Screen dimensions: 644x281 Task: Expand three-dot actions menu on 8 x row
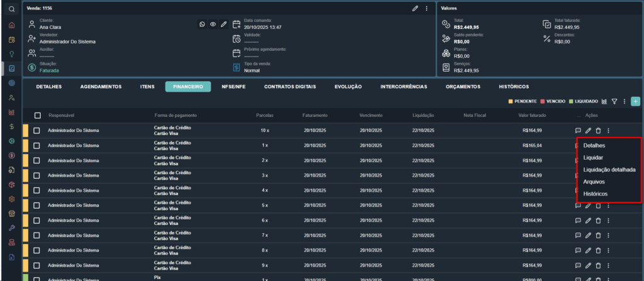(x=608, y=250)
